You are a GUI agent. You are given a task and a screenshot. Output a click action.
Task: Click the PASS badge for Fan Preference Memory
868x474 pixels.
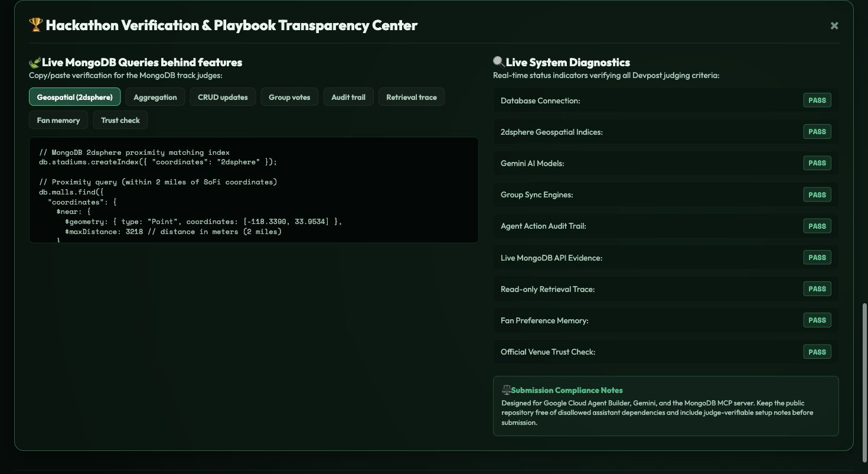click(x=817, y=320)
